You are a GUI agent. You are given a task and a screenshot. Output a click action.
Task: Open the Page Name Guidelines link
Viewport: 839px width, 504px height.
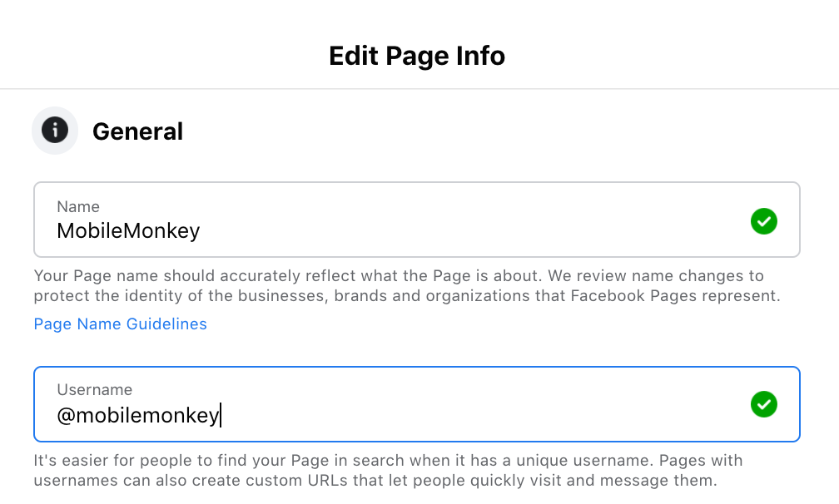[121, 324]
